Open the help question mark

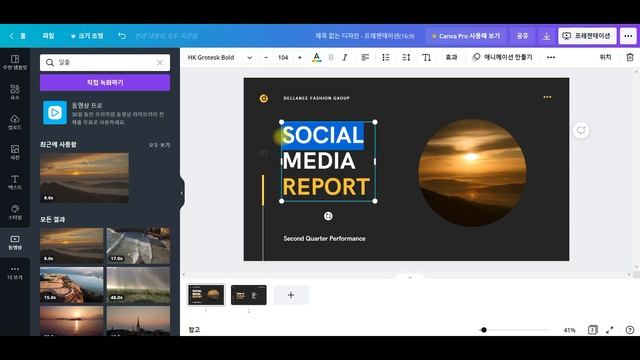pyautogui.click(x=630, y=330)
